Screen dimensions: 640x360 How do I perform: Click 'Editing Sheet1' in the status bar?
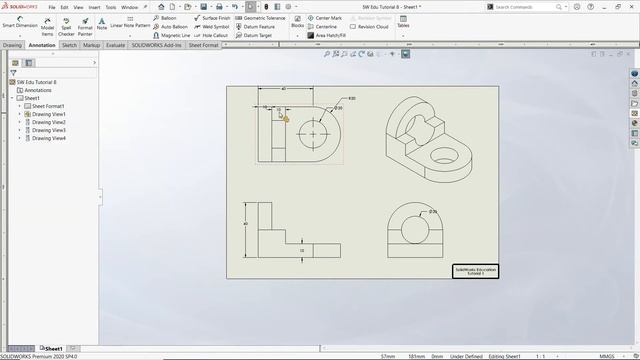click(504, 356)
